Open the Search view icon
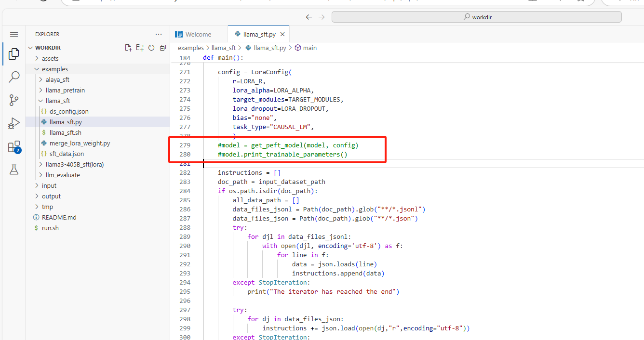 (14, 77)
